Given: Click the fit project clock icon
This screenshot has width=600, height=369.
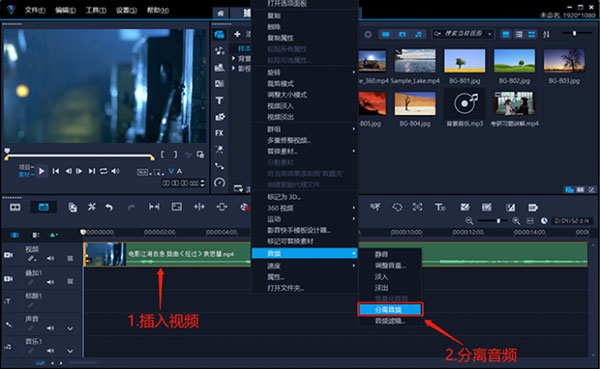Looking at the screenshot, I should pos(544,221).
